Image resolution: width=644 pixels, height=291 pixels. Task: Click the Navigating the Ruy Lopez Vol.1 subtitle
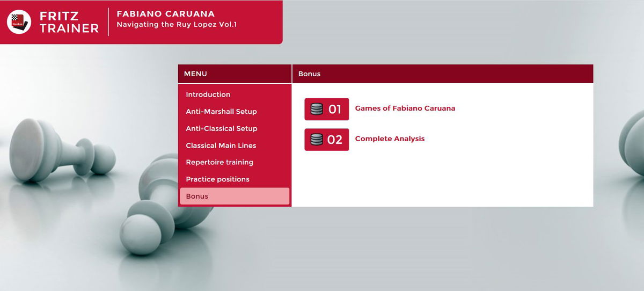click(177, 25)
